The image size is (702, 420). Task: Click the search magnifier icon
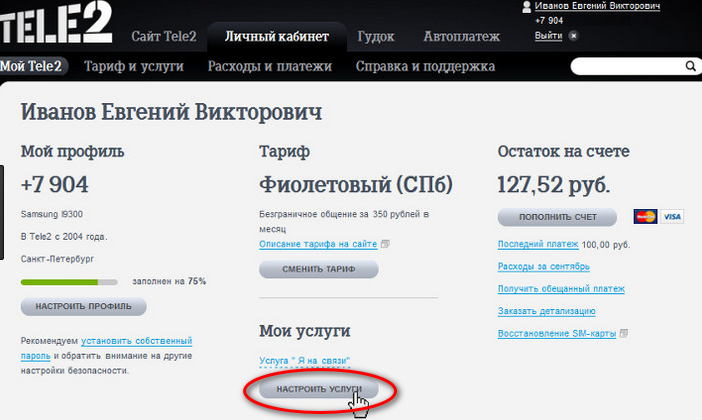tap(690, 66)
